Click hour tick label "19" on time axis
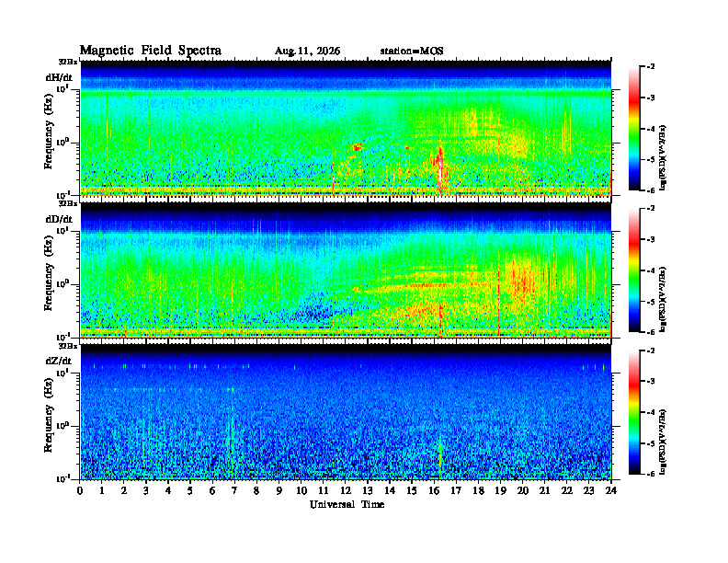728x563 pixels. tap(500, 491)
